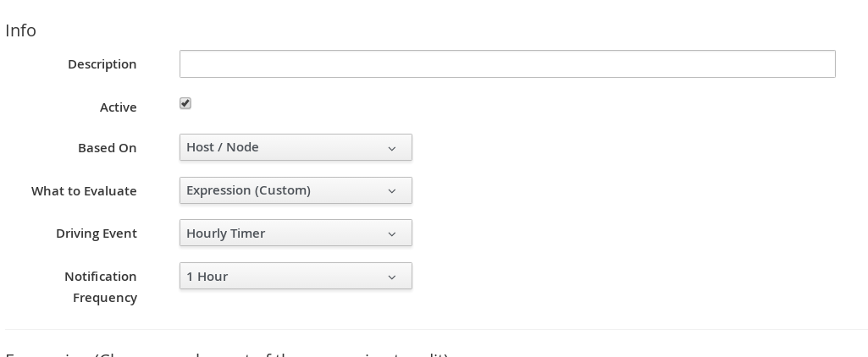The height and width of the screenshot is (357, 868).
Task: Click the Host / Node selected value text
Action: pos(223,147)
